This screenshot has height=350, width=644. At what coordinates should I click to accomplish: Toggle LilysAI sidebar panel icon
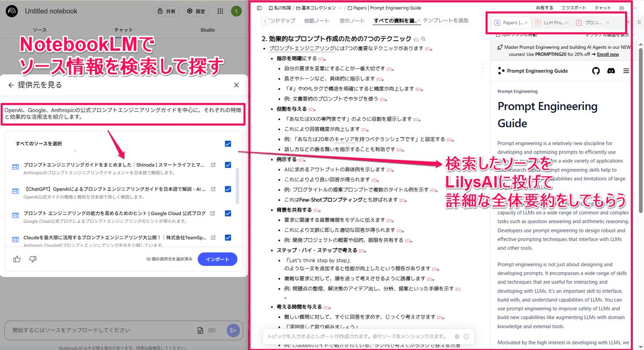pos(259,8)
